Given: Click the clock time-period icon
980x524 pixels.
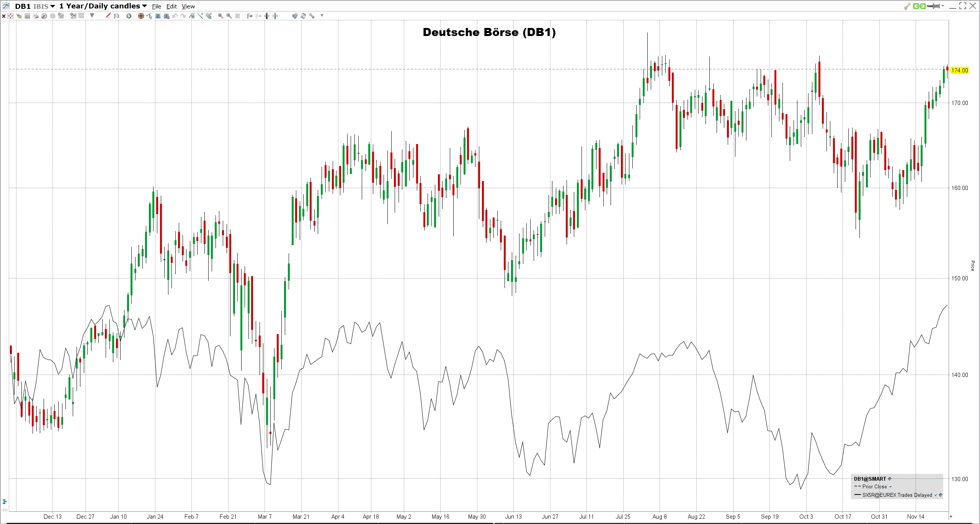Looking at the screenshot, I should (x=44, y=16).
